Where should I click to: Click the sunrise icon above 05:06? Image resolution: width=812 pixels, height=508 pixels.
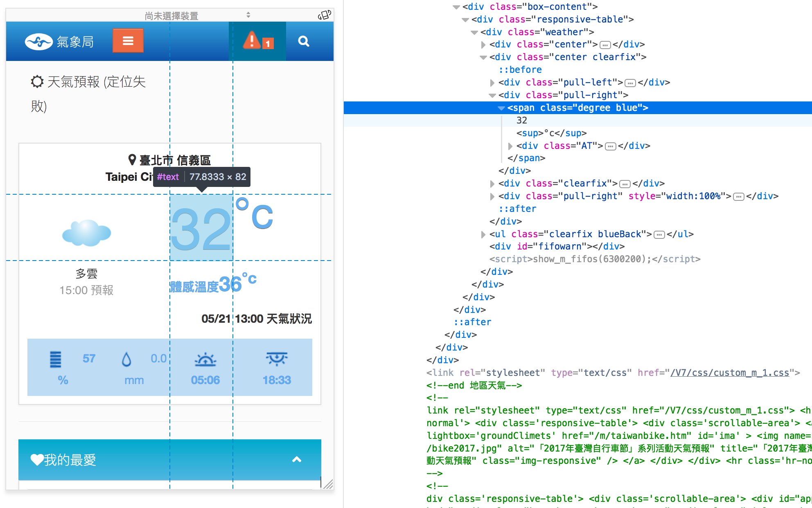pyautogui.click(x=205, y=360)
